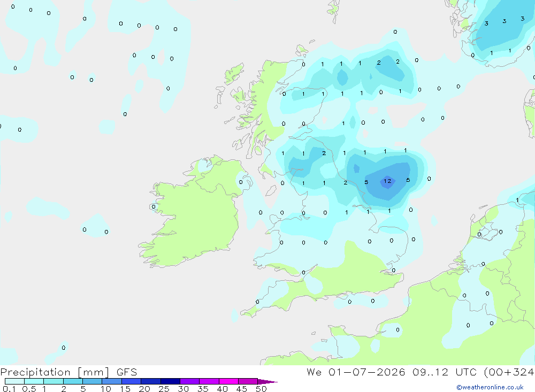Click the 0.1–0.5 mm lightest legend swatch
This screenshot has height=392, width=535.
(x=14, y=381)
